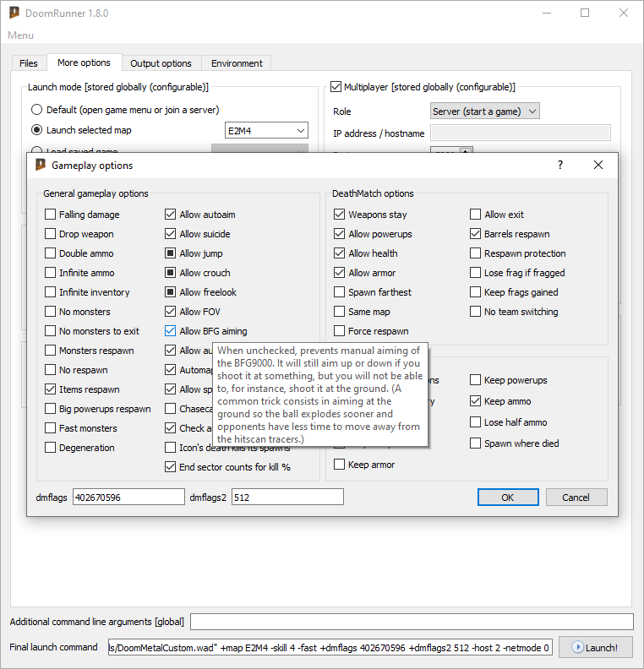
Task: Click the Final launch command field
Action: coord(330,647)
